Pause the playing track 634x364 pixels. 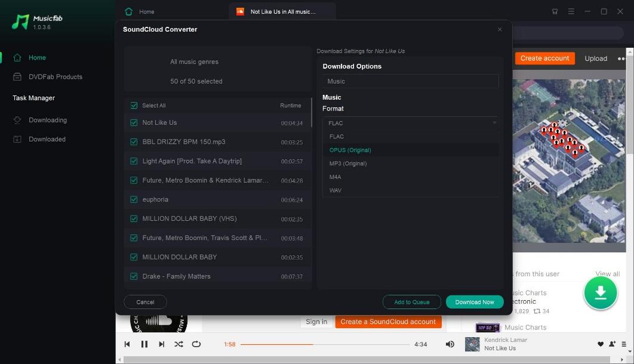pos(144,344)
